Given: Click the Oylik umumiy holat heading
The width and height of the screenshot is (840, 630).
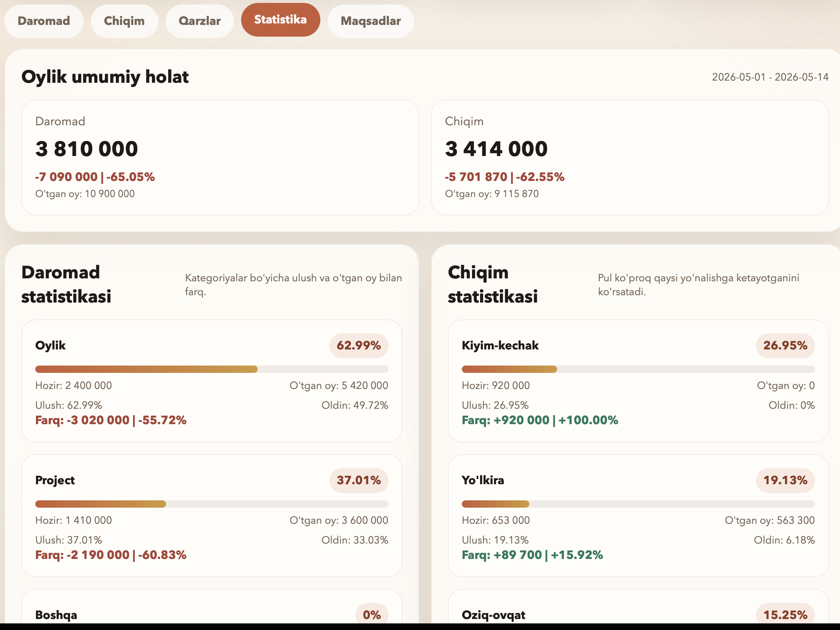Looking at the screenshot, I should click(105, 77).
